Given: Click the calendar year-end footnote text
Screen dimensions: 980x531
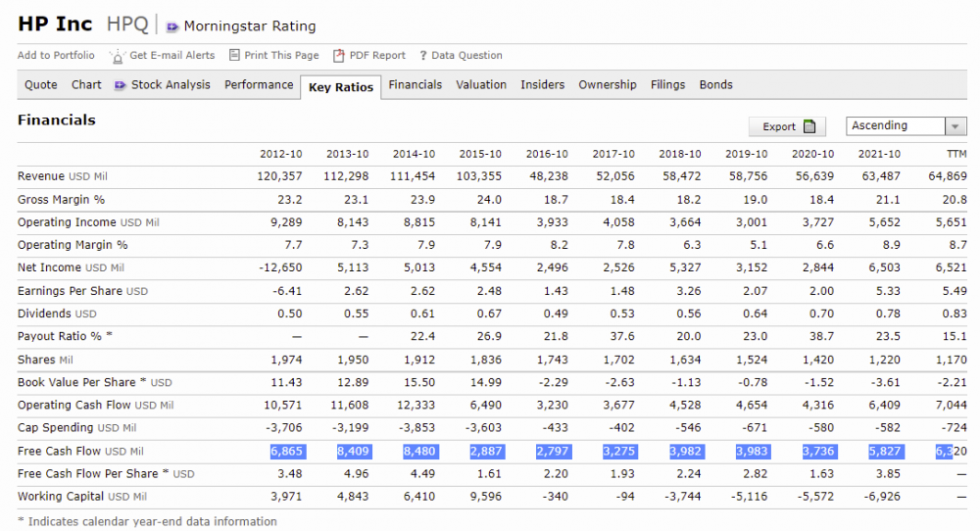Looking at the screenshot, I should click(148, 521).
